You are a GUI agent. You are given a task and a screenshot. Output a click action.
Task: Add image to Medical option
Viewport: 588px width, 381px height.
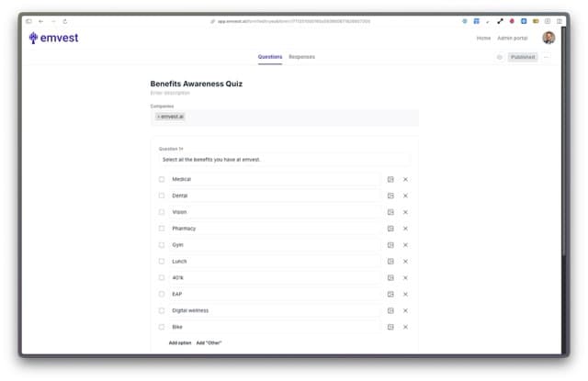point(390,179)
